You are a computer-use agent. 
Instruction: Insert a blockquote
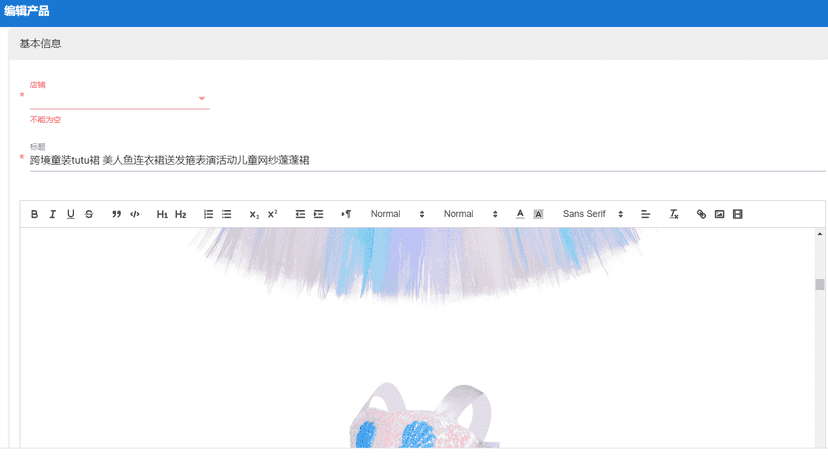click(117, 214)
